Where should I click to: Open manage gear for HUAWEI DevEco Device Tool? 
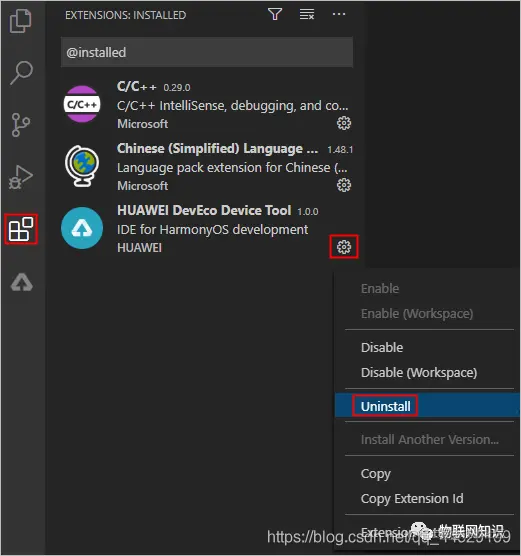(x=344, y=247)
